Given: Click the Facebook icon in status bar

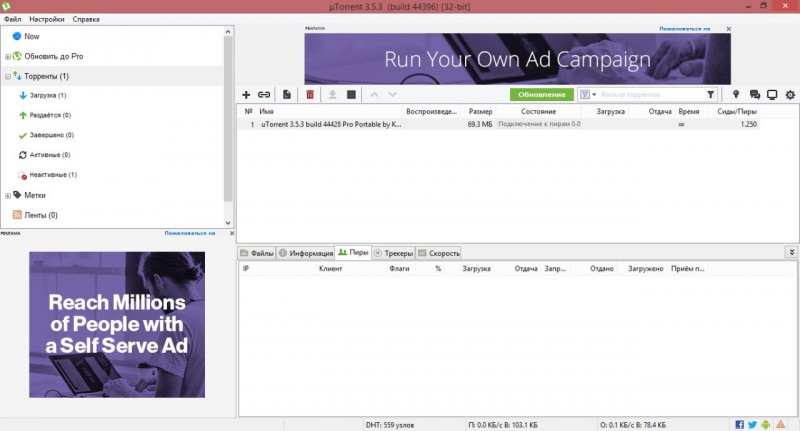Looking at the screenshot, I should [x=739, y=424].
